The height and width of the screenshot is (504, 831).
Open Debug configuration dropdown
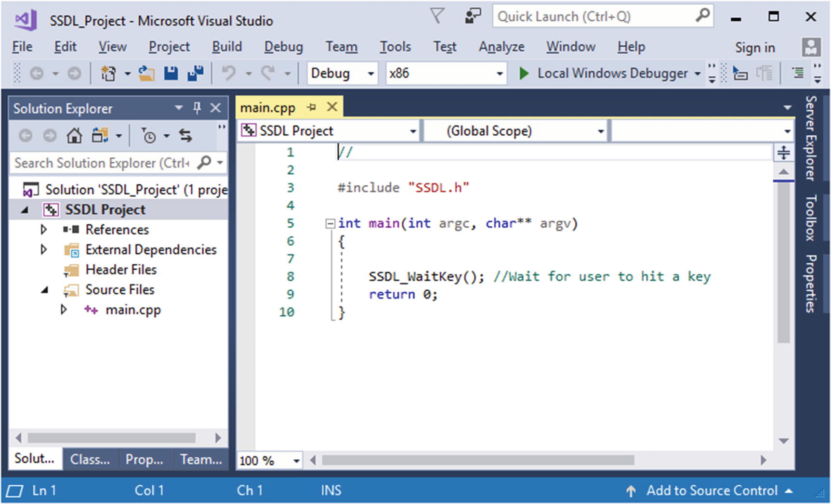(x=371, y=74)
